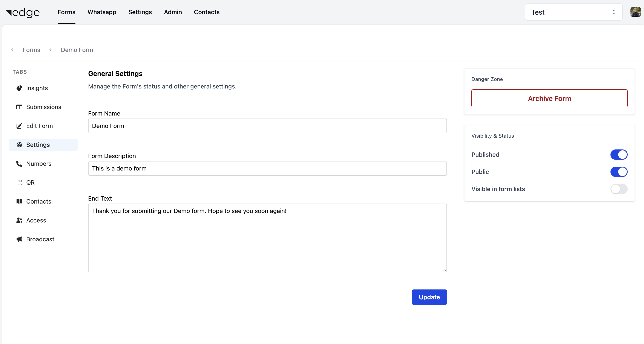This screenshot has height=344, width=644.
Task: Click the Access users icon
Action: click(x=19, y=220)
